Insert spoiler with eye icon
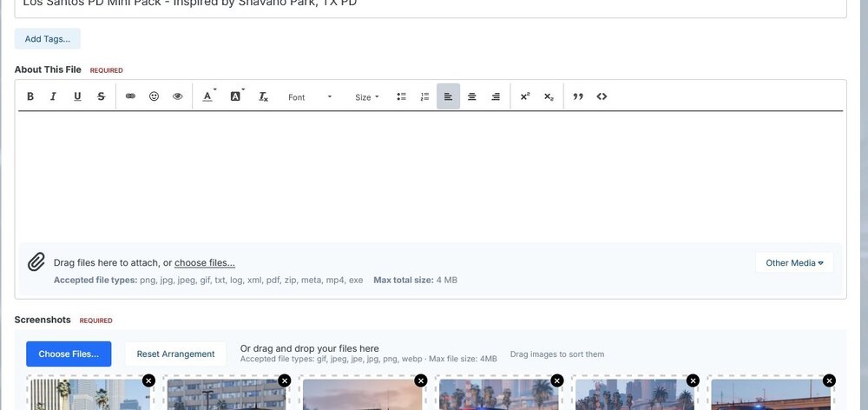868x410 pixels. coord(177,96)
